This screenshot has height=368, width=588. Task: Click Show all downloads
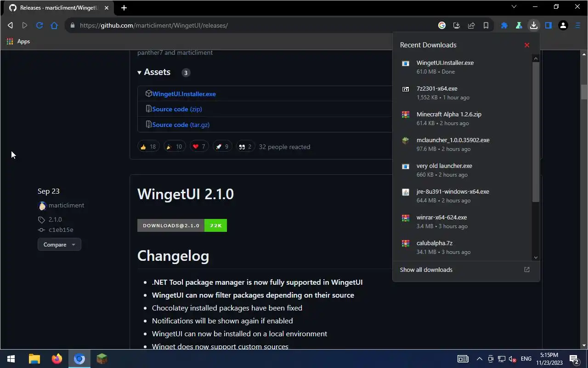pyautogui.click(x=426, y=270)
